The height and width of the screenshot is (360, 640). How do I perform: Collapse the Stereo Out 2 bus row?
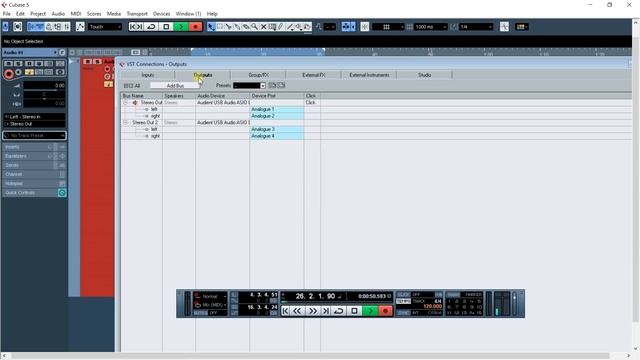[x=126, y=122]
